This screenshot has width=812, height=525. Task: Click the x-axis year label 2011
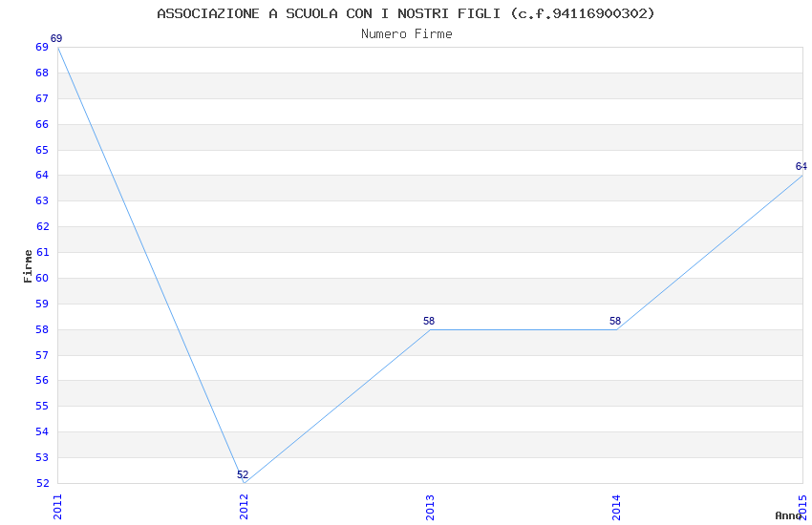click(x=57, y=507)
